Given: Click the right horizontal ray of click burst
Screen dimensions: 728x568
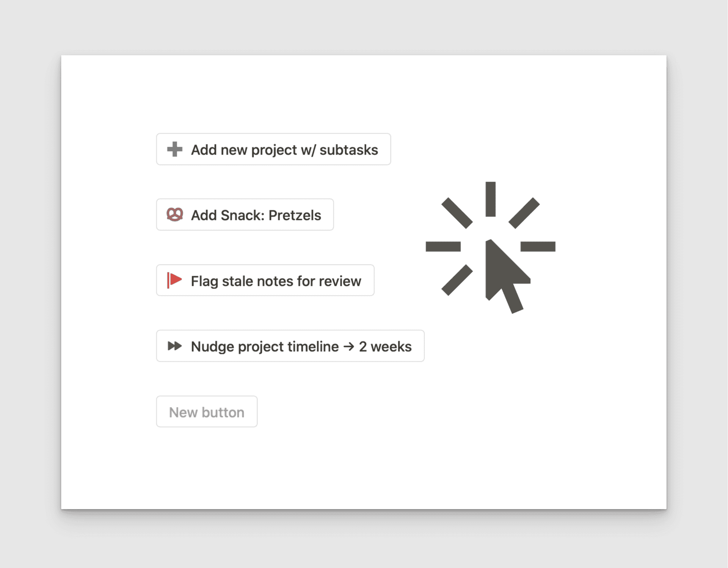Looking at the screenshot, I should tap(538, 247).
